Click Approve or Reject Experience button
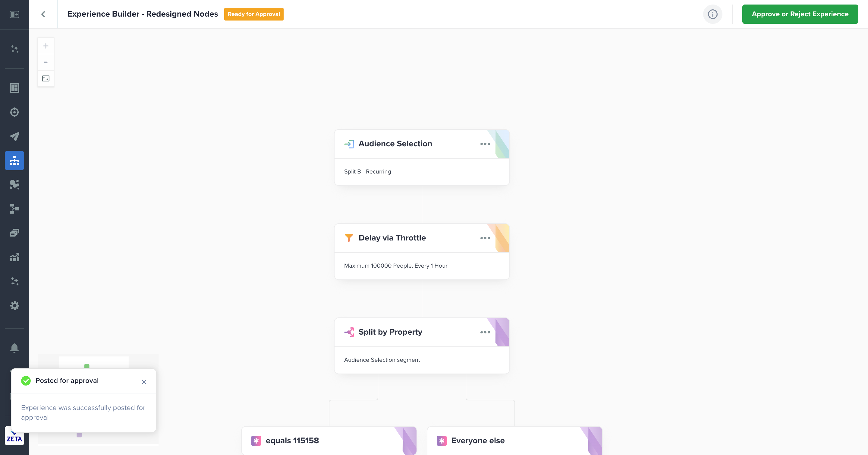This screenshot has height=455, width=868. tap(800, 14)
